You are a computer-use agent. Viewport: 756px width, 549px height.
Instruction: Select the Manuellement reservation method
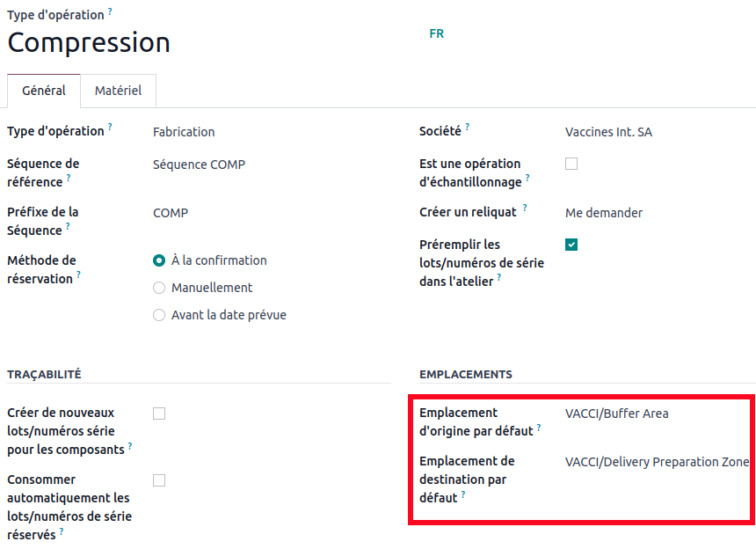[159, 288]
